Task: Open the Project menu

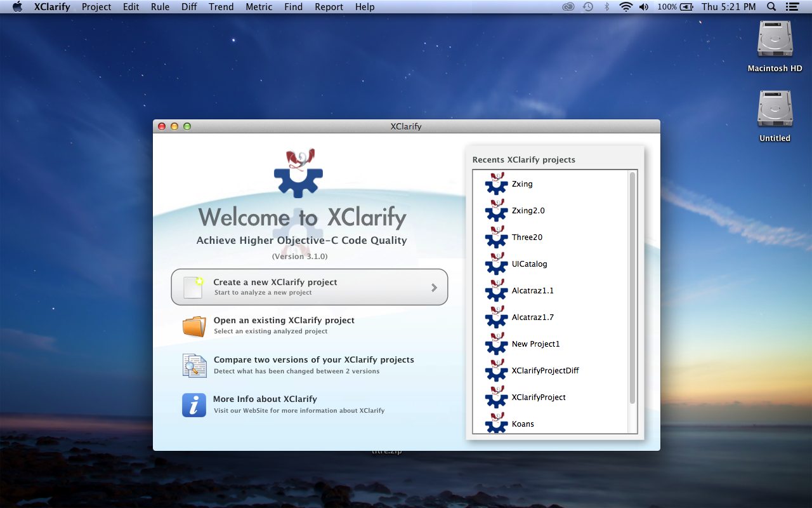Action: click(96, 7)
